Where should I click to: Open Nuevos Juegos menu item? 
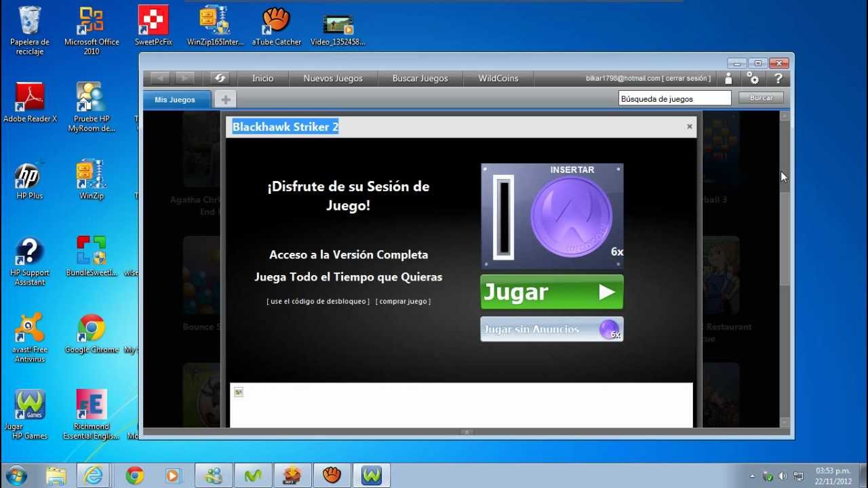click(333, 79)
